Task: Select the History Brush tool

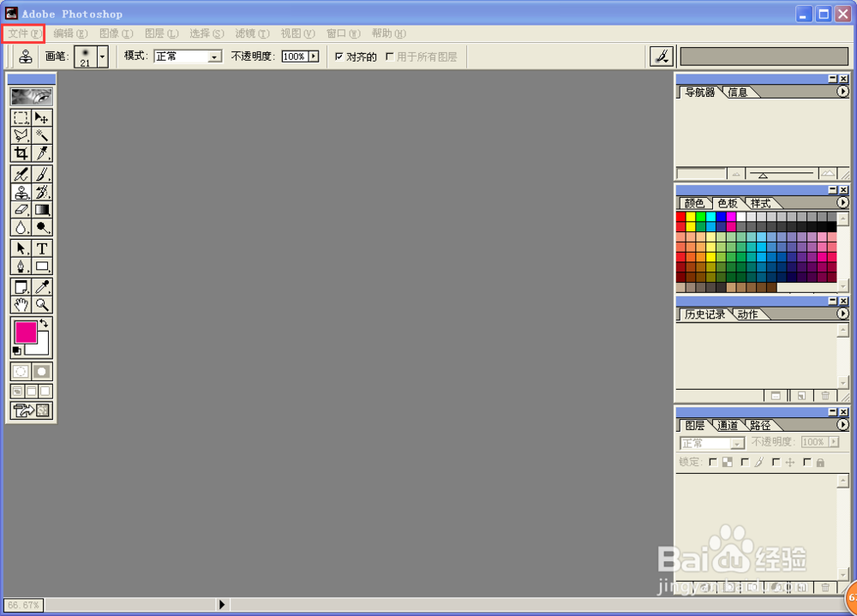Action: point(41,193)
